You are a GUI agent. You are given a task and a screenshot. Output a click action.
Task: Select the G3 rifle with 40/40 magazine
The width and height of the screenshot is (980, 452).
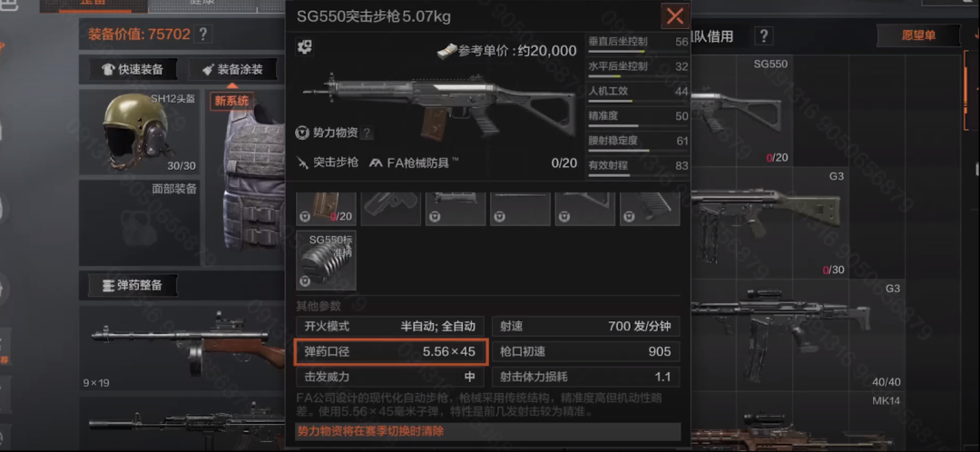pyautogui.click(x=795, y=335)
